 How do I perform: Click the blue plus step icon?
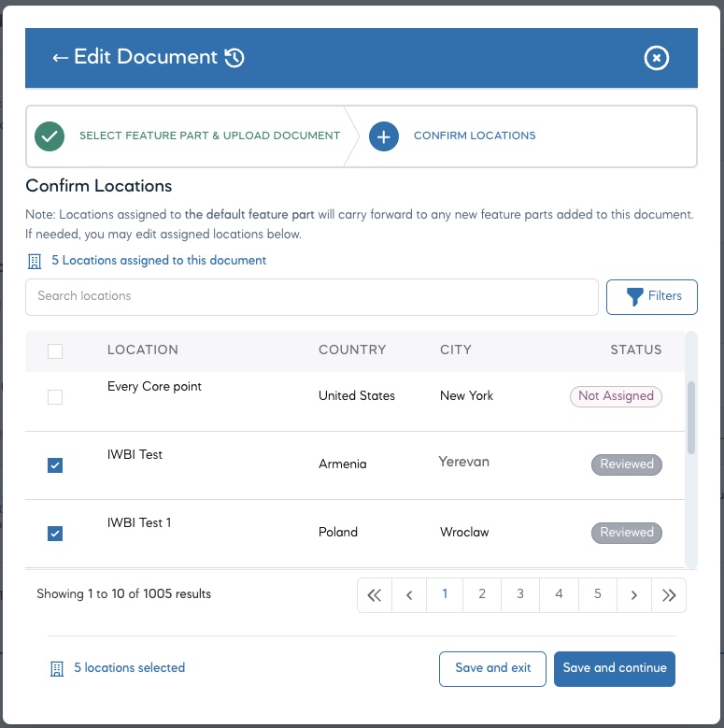coord(383,136)
